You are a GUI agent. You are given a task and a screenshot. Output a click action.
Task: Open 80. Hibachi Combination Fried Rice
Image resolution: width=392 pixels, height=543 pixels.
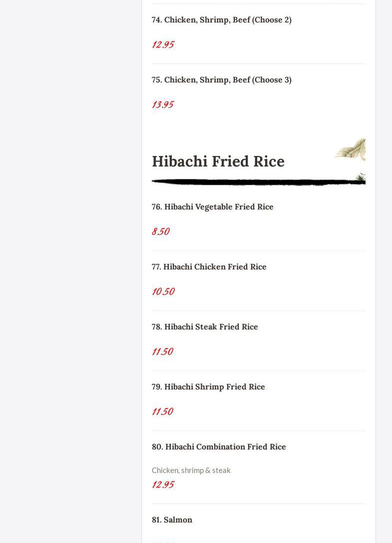click(x=219, y=446)
